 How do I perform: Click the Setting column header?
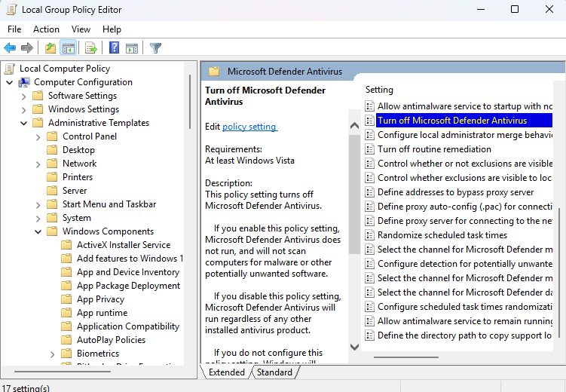[379, 90]
